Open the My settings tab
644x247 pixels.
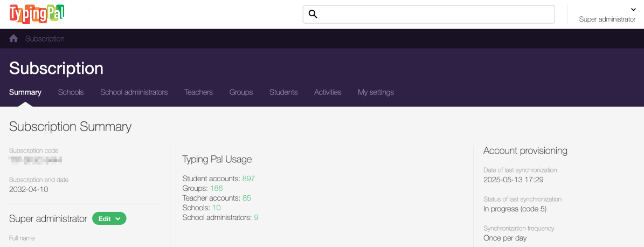click(x=376, y=92)
